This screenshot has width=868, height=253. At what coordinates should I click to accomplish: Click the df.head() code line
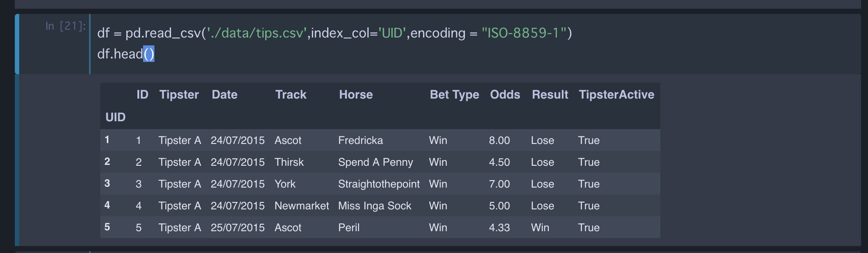126,54
